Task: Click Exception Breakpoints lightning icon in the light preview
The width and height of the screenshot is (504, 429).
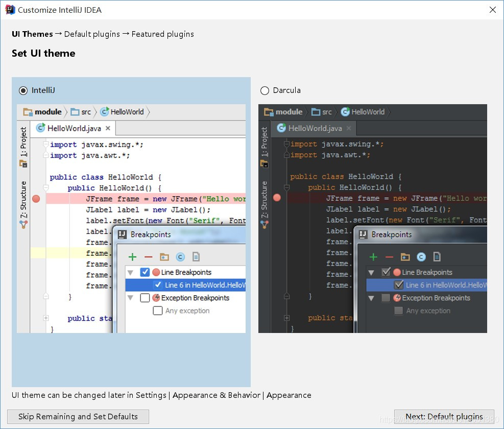Action: pos(156,298)
